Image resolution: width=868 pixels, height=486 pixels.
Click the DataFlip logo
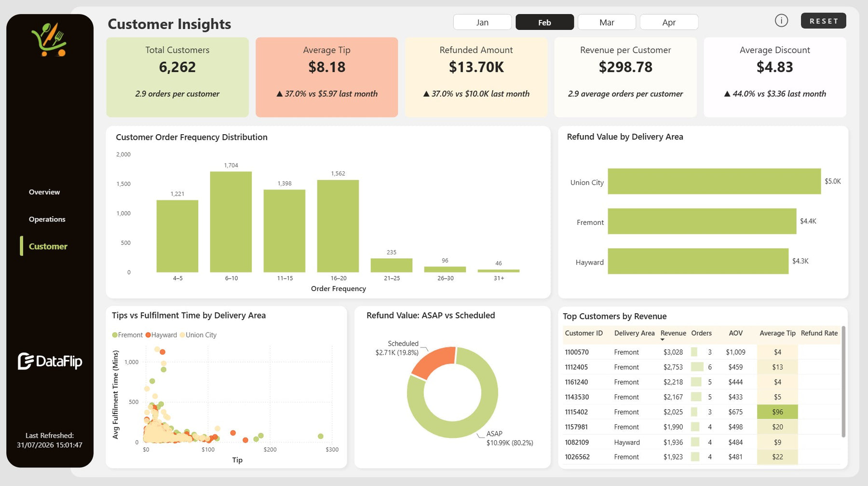pos(50,361)
